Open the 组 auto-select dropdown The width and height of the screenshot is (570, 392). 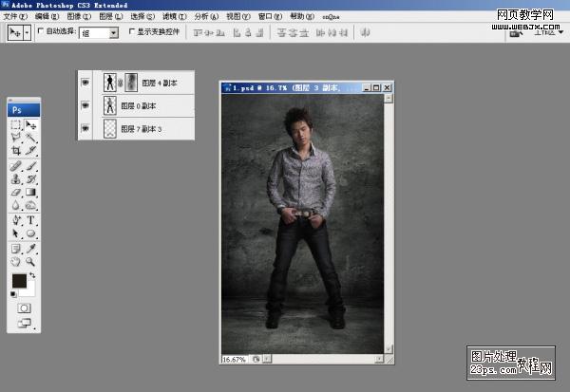114,32
